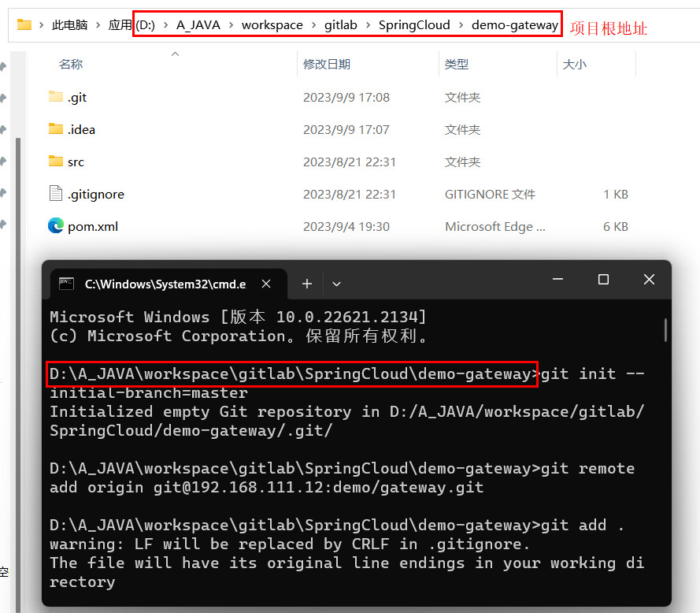Image resolution: width=700 pixels, height=613 pixels.
Task: Click gitlab in the address bar path
Action: [x=339, y=24]
